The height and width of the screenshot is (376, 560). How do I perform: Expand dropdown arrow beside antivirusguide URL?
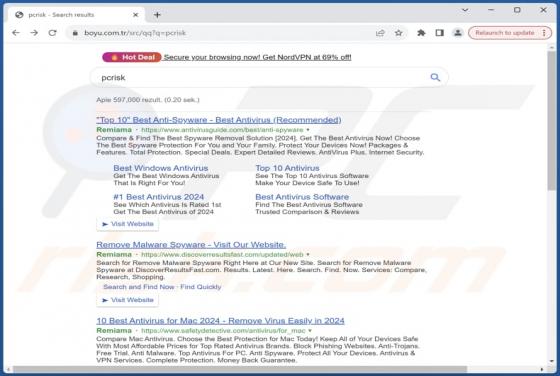[x=308, y=130]
